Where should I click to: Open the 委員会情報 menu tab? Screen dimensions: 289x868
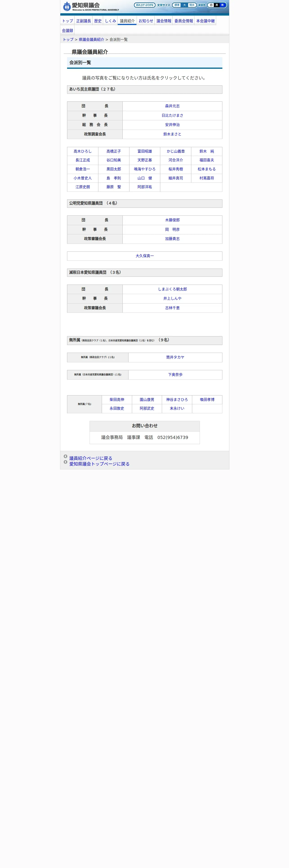coord(184,21)
